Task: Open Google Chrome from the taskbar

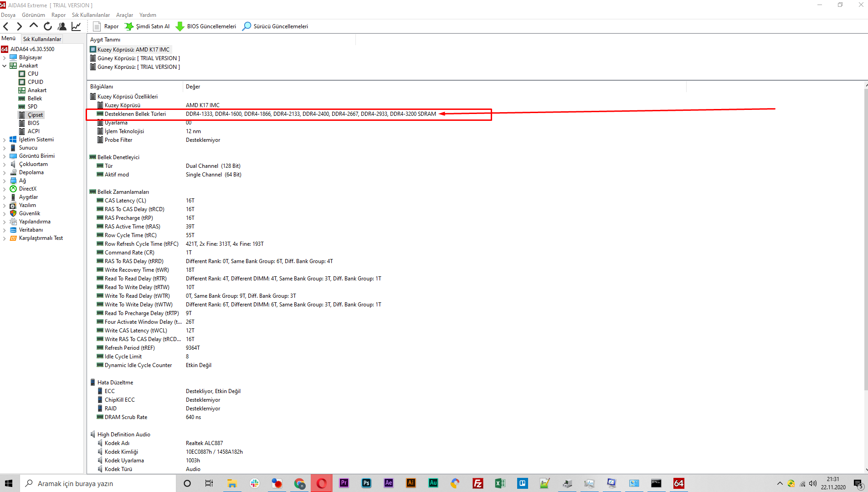Action: pyautogui.click(x=299, y=483)
